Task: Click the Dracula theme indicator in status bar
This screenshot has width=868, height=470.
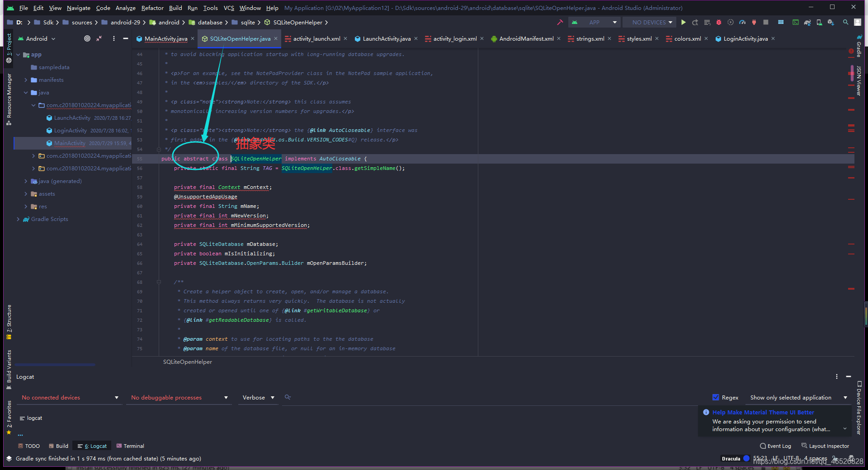Action: pyautogui.click(x=731, y=459)
